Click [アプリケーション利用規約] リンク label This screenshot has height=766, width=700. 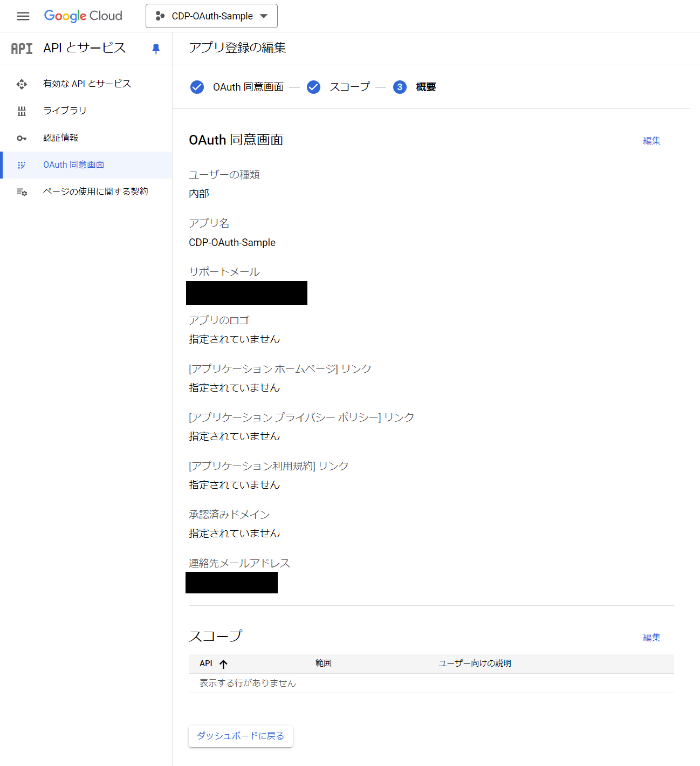269,466
